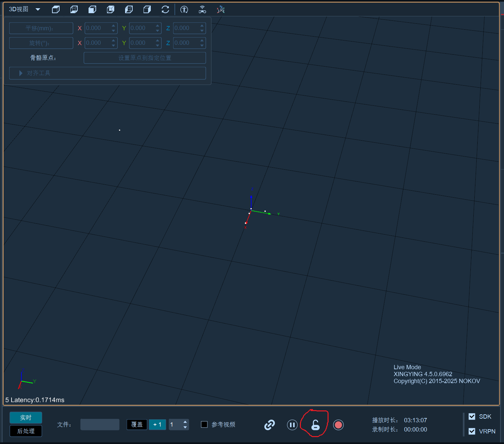Click the open padlock unlock icon

pos(315,425)
